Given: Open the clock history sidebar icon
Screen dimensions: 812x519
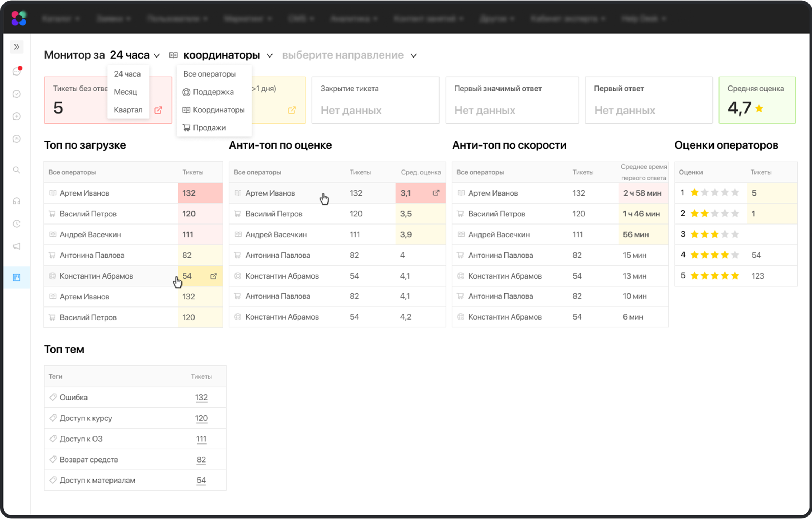Looking at the screenshot, I should click(17, 224).
